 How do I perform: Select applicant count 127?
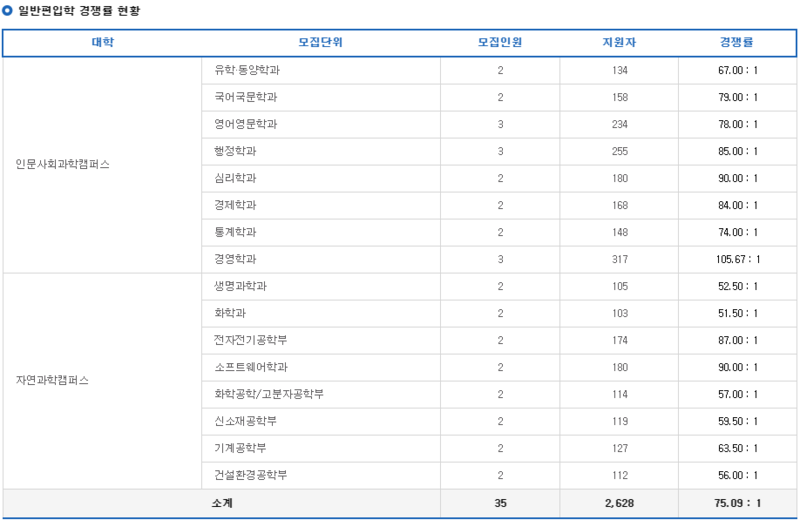coord(620,449)
